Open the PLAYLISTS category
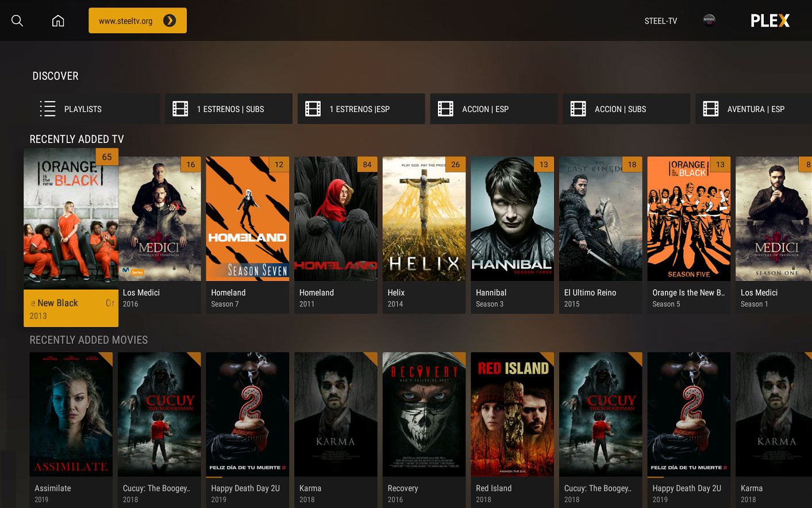Viewport: 812px width, 508px height. tap(95, 109)
